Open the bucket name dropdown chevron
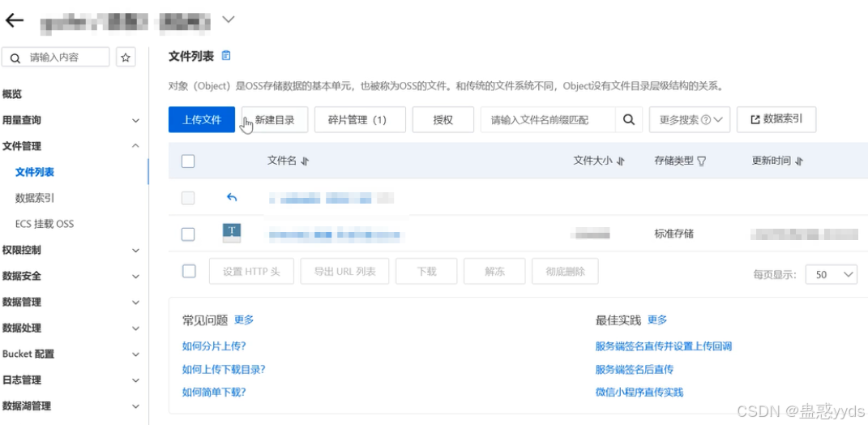 tap(228, 19)
